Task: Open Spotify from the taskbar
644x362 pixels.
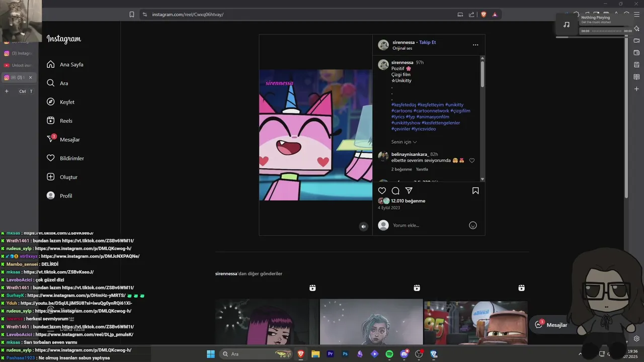Action: (389, 354)
